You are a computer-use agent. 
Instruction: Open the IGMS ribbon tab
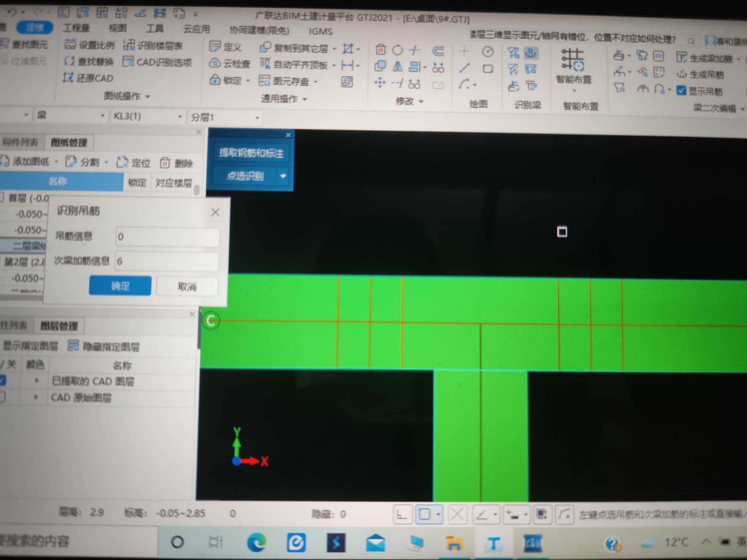pyautogui.click(x=321, y=31)
